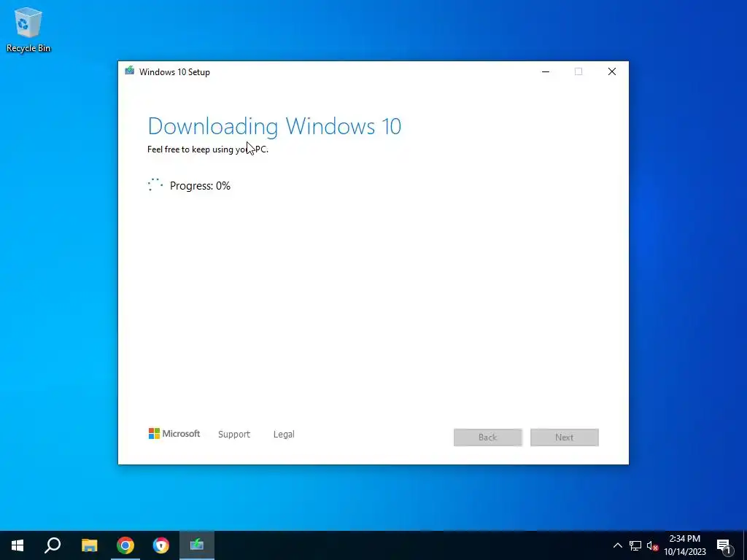Click the muted volume tray icon
Image resolution: width=747 pixels, height=560 pixels.
click(x=652, y=545)
